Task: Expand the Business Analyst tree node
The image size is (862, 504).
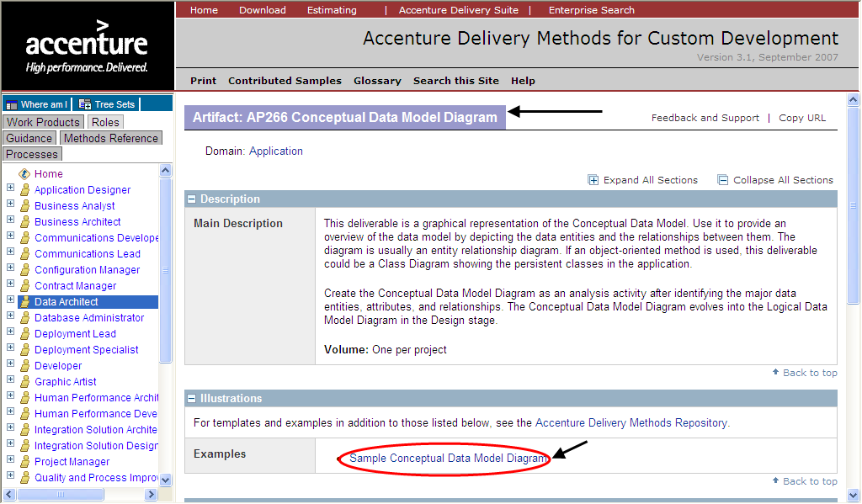Action: pos(10,204)
